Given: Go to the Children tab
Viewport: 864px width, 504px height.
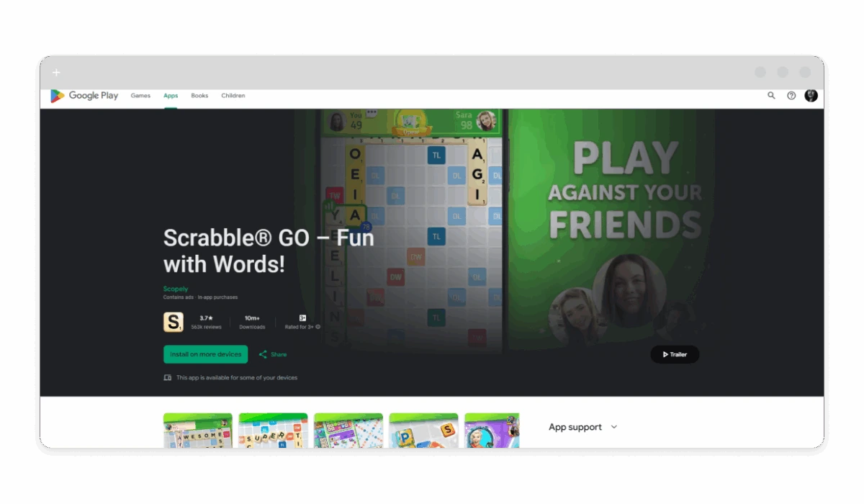Looking at the screenshot, I should (x=233, y=96).
